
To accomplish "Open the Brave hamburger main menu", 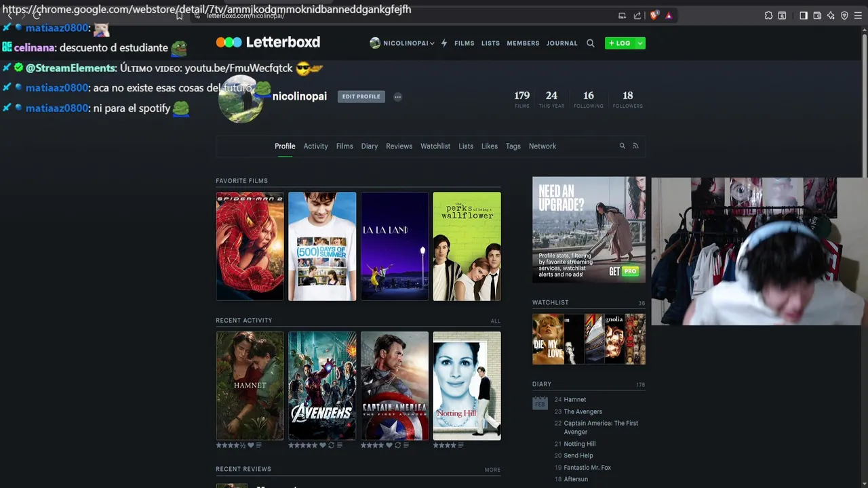I will (x=859, y=16).
